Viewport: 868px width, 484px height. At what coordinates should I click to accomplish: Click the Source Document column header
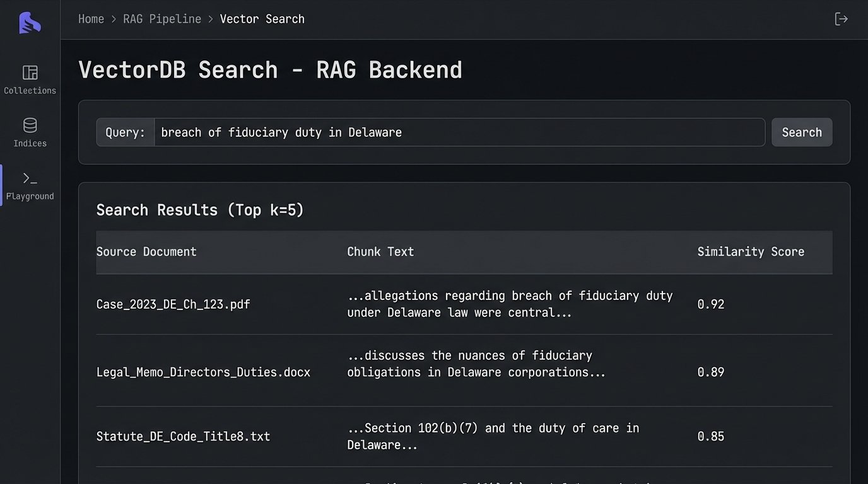point(146,251)
